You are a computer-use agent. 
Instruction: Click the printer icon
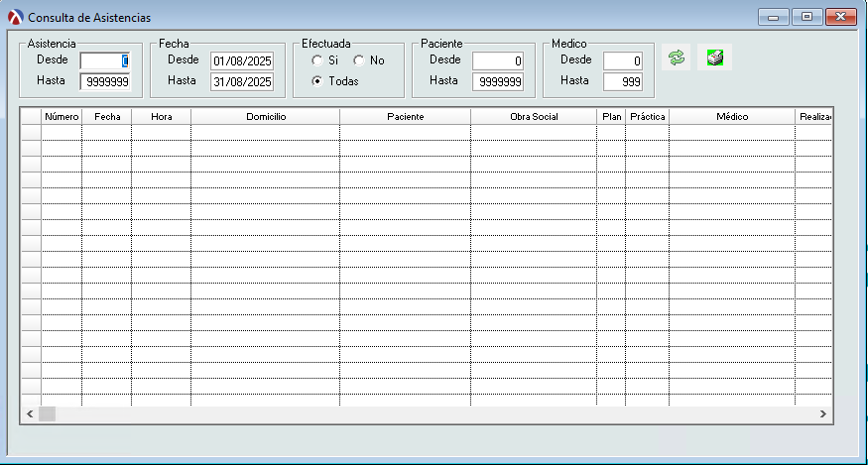[x=714, y=58]
